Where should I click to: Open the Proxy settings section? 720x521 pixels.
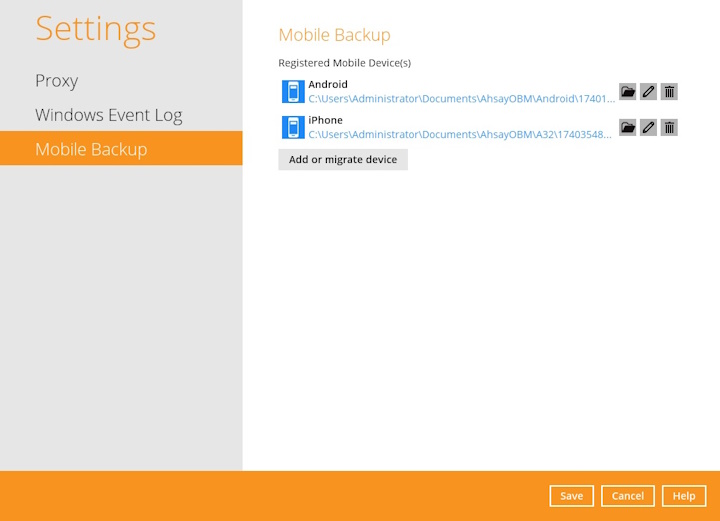point(56,81)
